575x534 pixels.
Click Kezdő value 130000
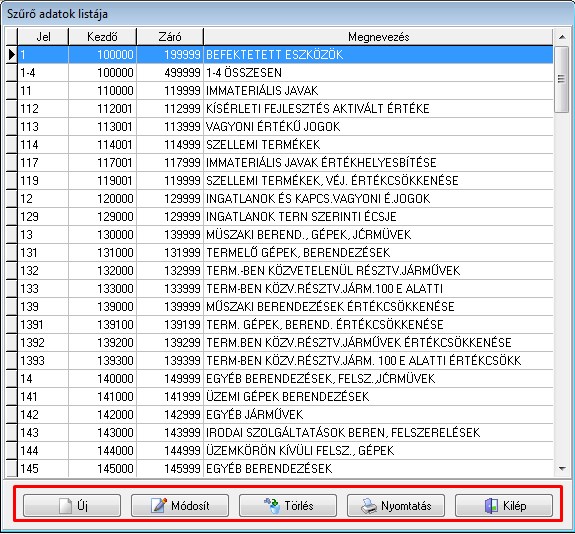click(x=102, y=234)
